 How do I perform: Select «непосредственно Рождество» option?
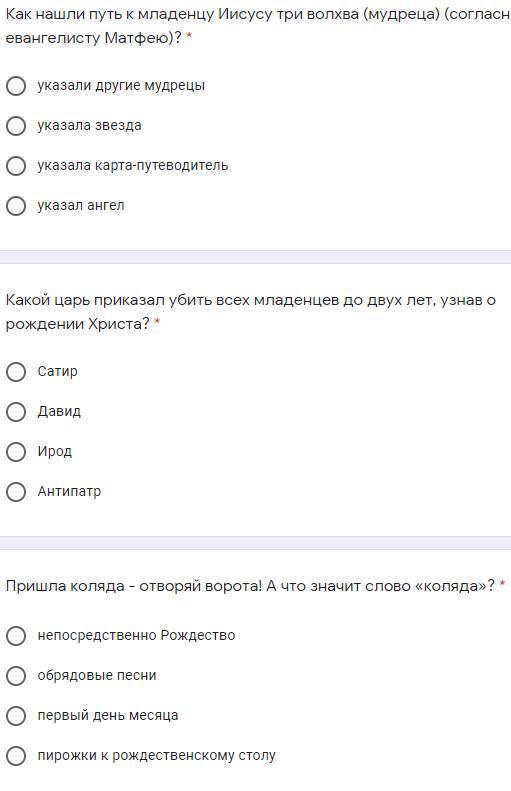pyautogui.click(x=16, y=636)
